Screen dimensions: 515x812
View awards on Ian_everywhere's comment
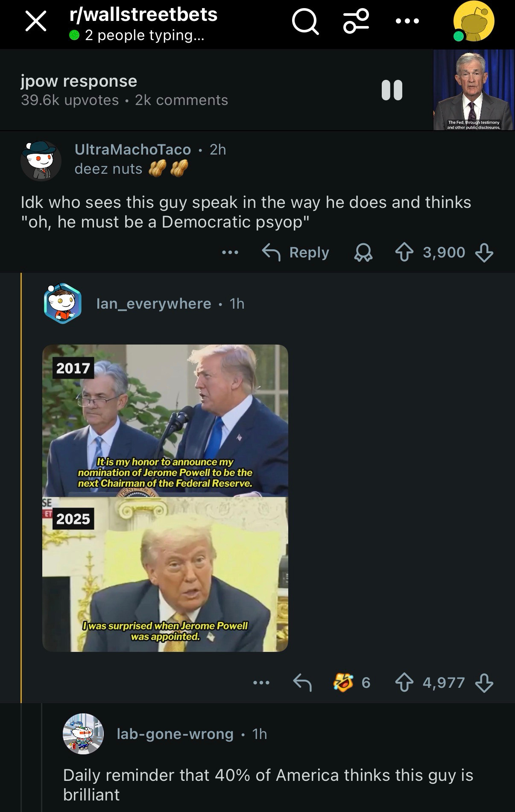(x=352, y=682)
